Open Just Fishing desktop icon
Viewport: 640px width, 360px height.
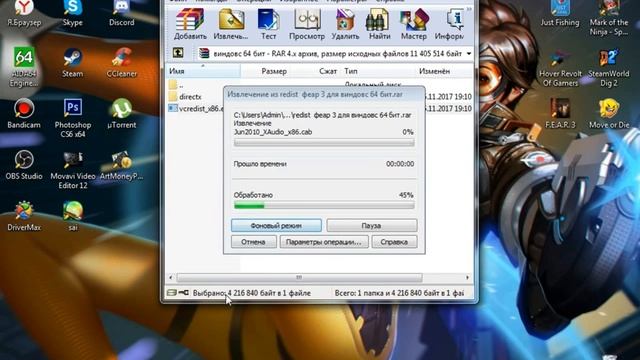[x=560, y=13]
